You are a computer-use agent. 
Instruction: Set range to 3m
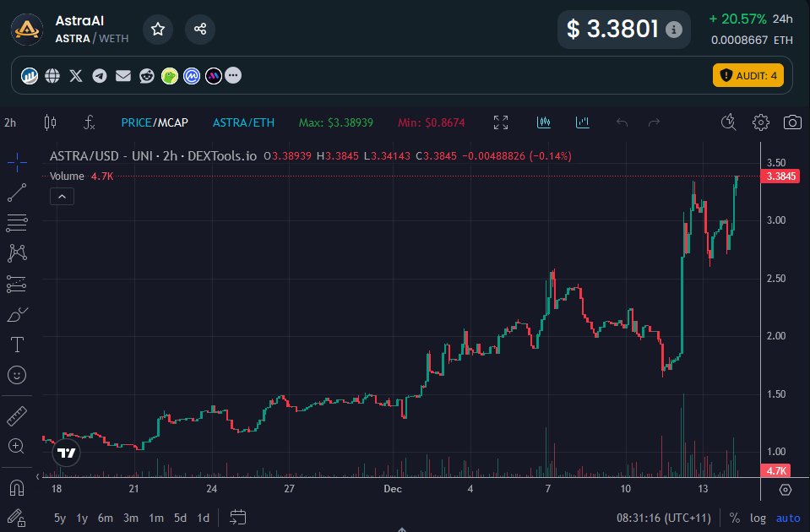131,518
